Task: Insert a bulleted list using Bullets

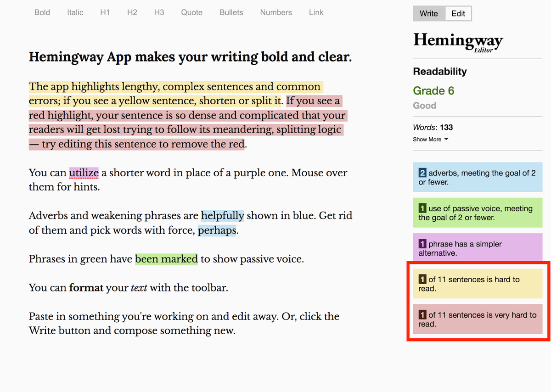Action: coord(231,12)
